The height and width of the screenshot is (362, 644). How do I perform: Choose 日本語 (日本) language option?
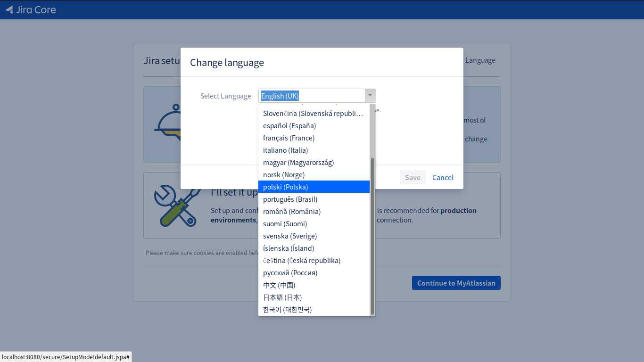pyautogui.click(x=314, y=297)
